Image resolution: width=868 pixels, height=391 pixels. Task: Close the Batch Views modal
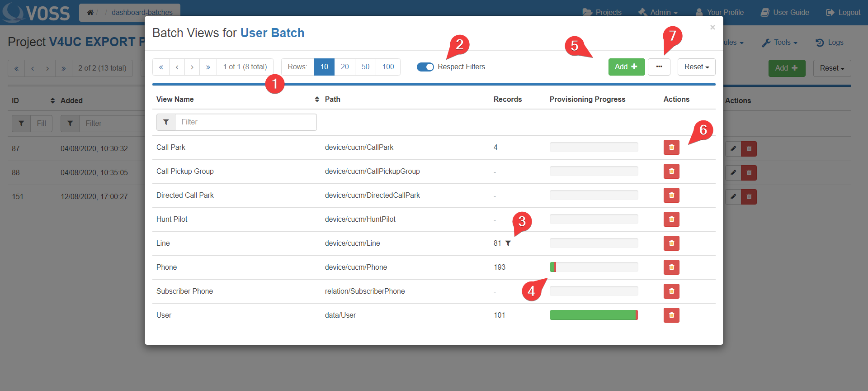coord(712,28)
